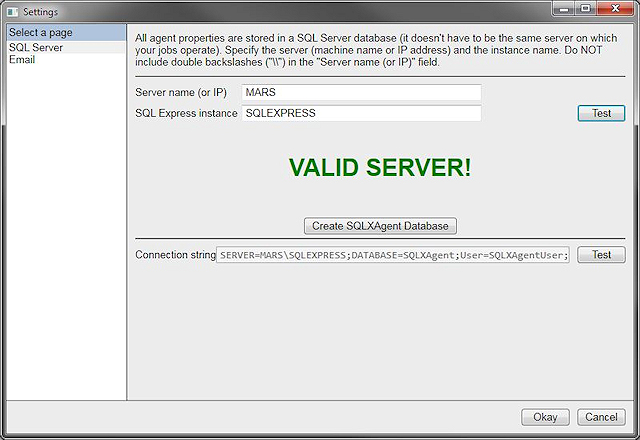The image size is (640, 440).
Task: Maximize the Settings window
Action: pyautogui.click(x=586, y=9)
